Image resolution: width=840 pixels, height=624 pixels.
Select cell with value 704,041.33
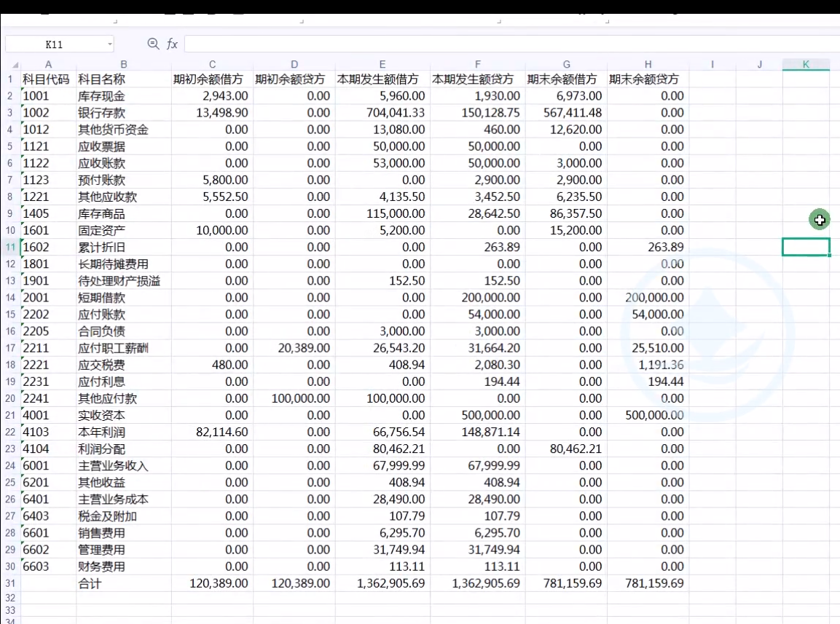coord(382,113)
